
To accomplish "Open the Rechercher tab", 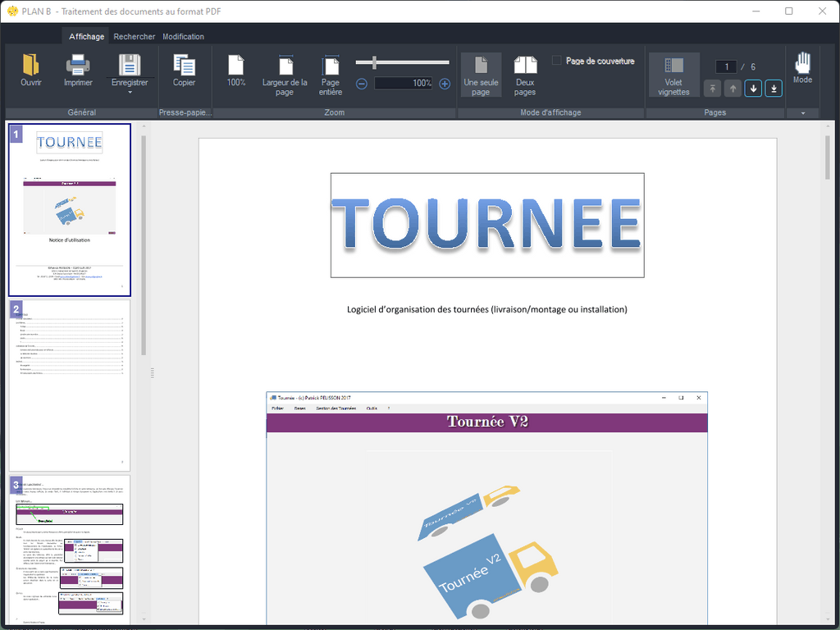I will 135,36.
